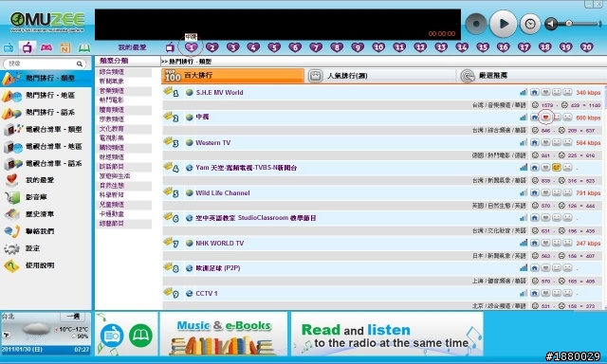Open channel Western TV

click(212, 143)
